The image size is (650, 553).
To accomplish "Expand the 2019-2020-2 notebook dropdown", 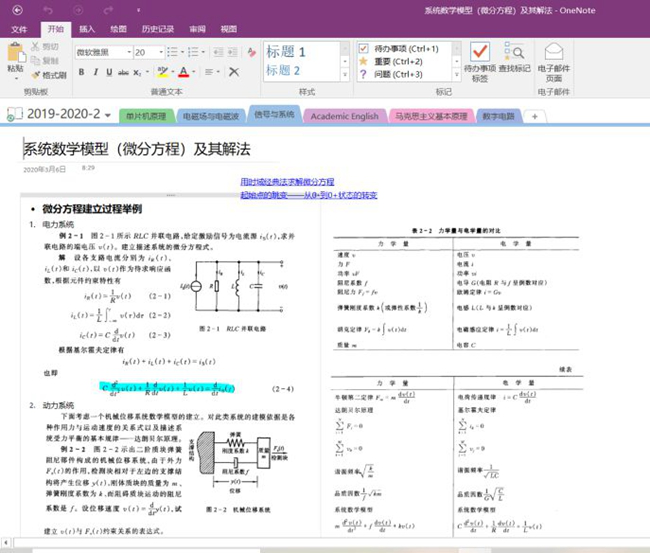I will click(108, 116).
